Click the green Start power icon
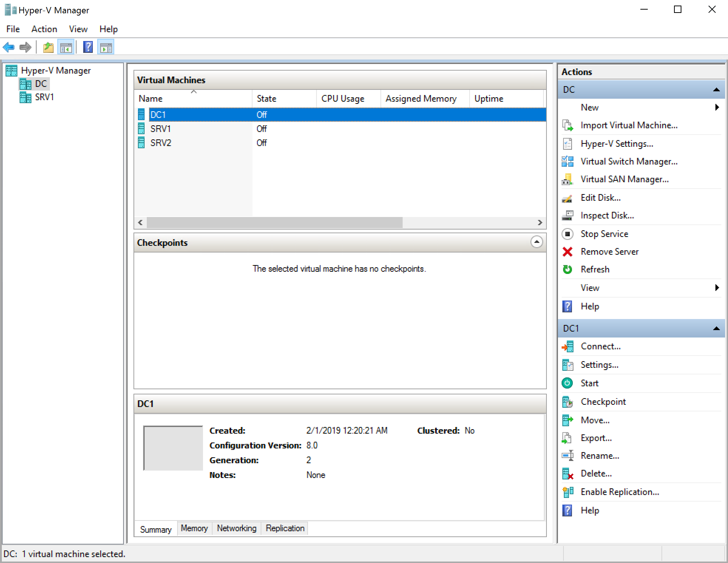Image resolution: width=728 pixels, height=563 pixels. pyautogui.click(x=567, y=383)
